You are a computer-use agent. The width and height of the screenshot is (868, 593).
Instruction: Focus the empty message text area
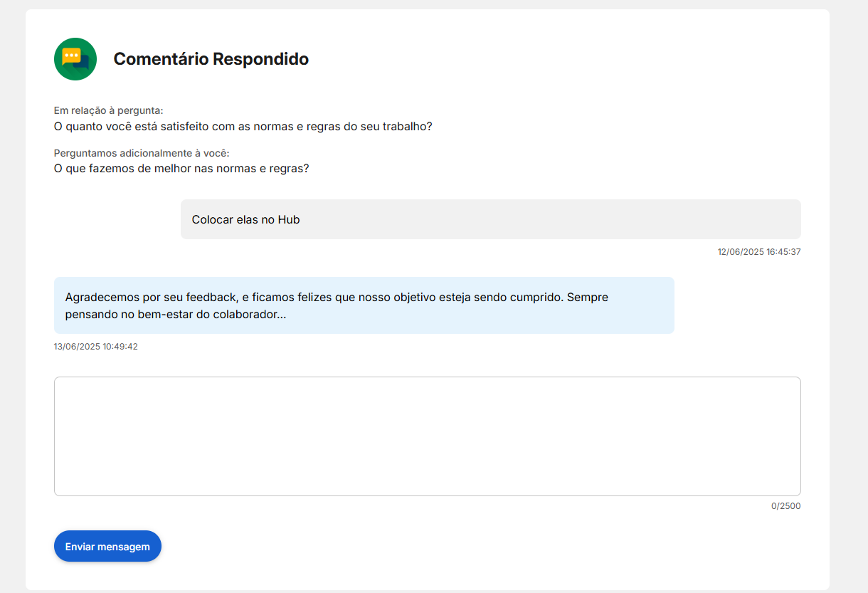[x=428, y=436]
